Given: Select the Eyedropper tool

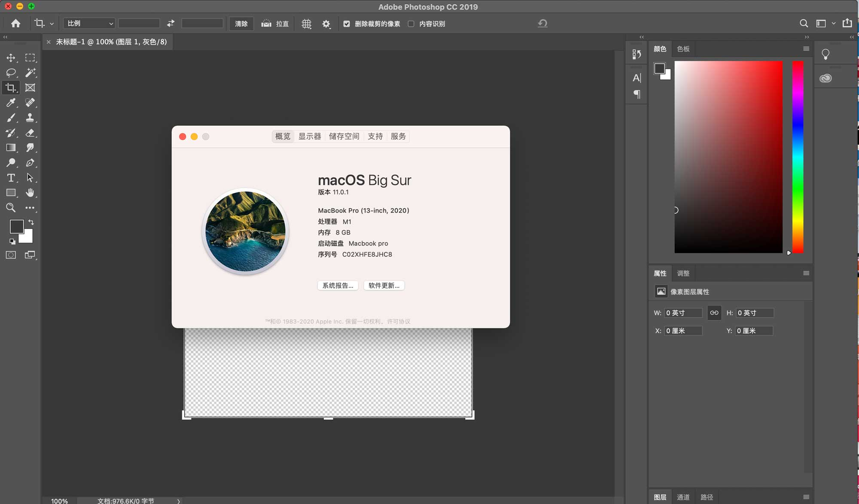Looking at the screenshot, I should click(x=11, y=103).
